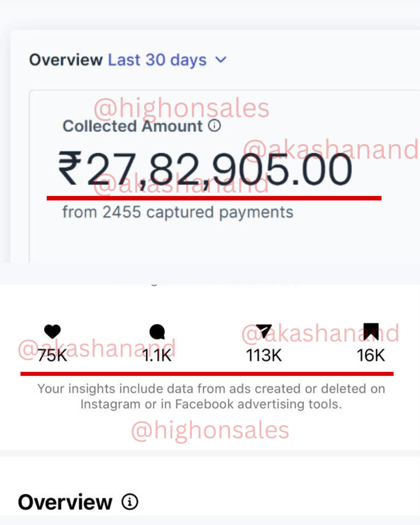Click the 2455 captured payments text
This screenshot has height=525, width=420.
[x=178, y=212]
